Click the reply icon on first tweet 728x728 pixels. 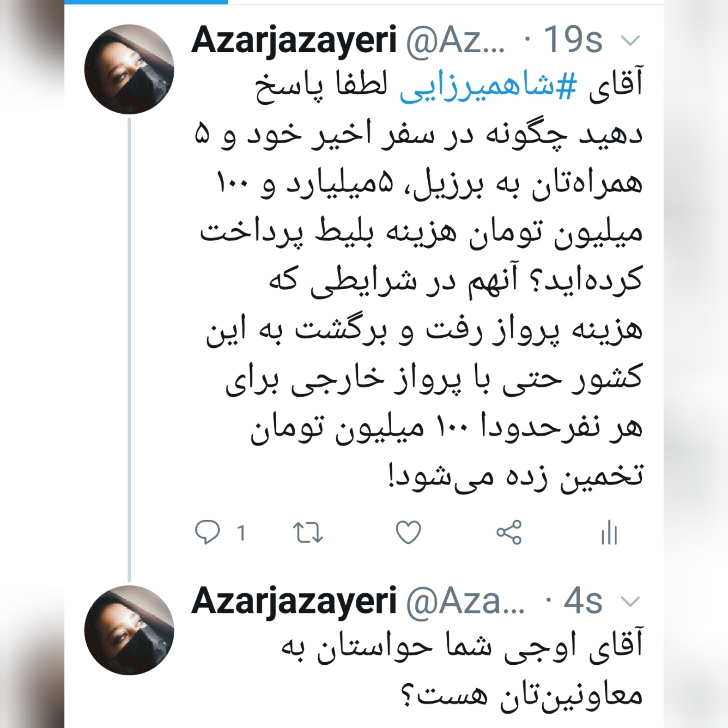[207, 533]
